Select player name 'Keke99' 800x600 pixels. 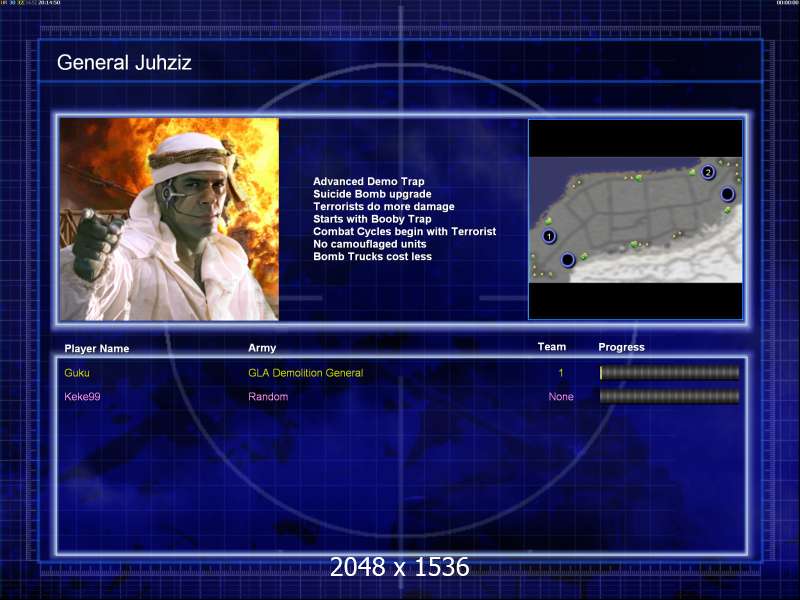coord(82,396)
